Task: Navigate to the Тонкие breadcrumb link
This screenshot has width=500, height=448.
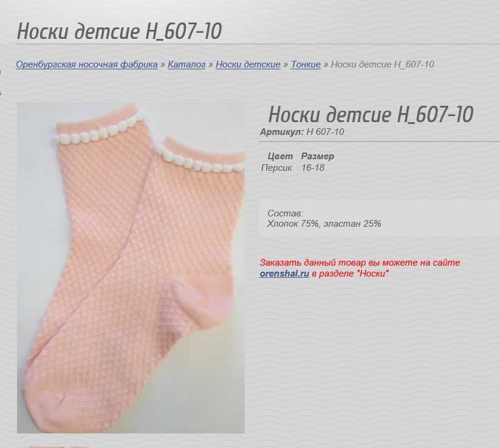Action: click(x=306, y=64)
